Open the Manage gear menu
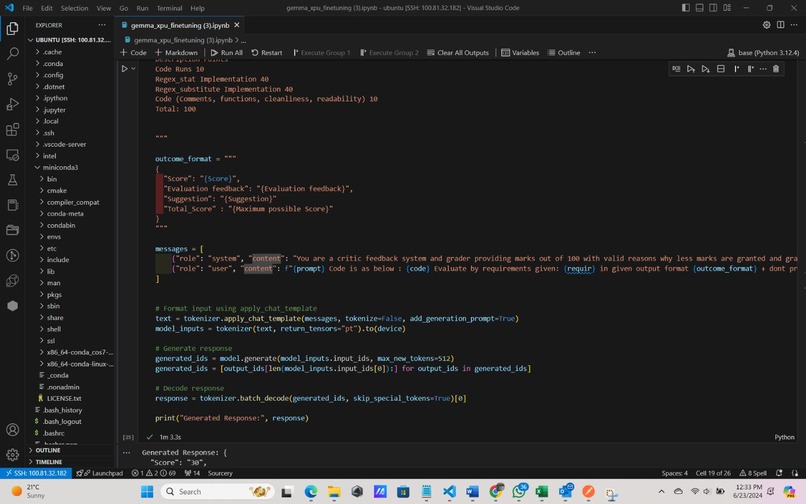Screen dimensions: 806x504 (x=12, y=455)
